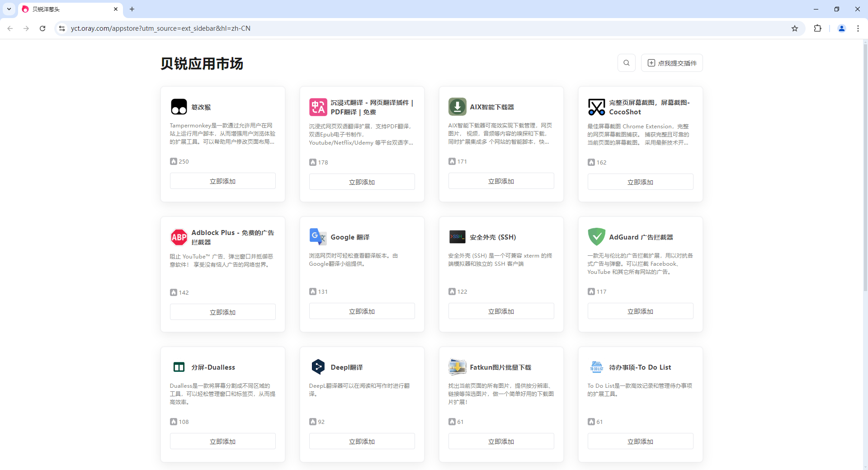
Task: Add 安全外壳 (SSH) with 立即添加
Action: click(x=501, y=311)
